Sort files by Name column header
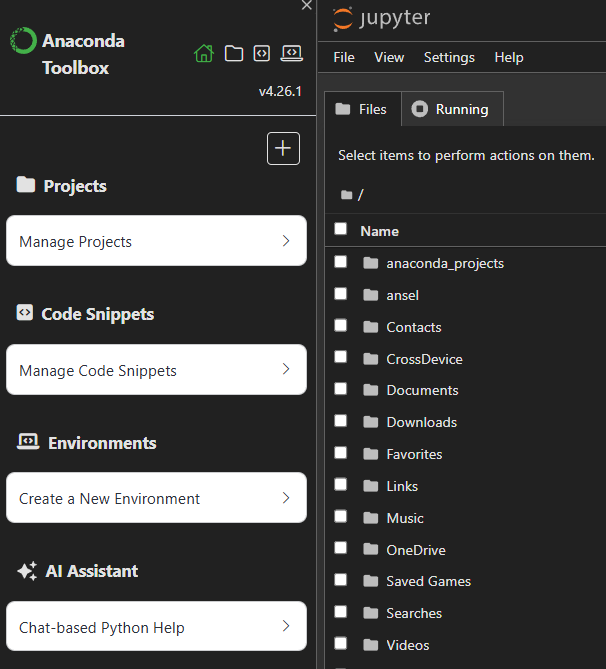606x669 pixels. [x=379, y=231]
